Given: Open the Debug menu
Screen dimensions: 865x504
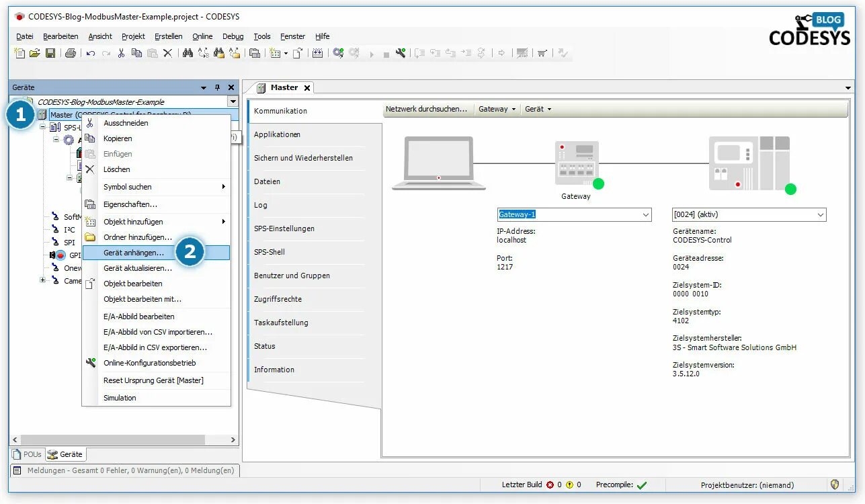Looking at the screenshot, I should (233, 36).
